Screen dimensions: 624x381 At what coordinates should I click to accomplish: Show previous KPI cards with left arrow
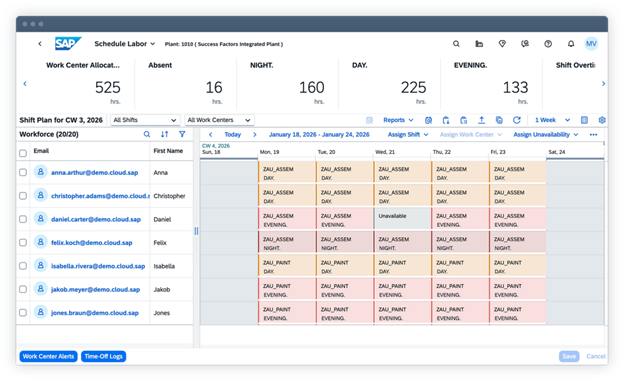[25, 84]
